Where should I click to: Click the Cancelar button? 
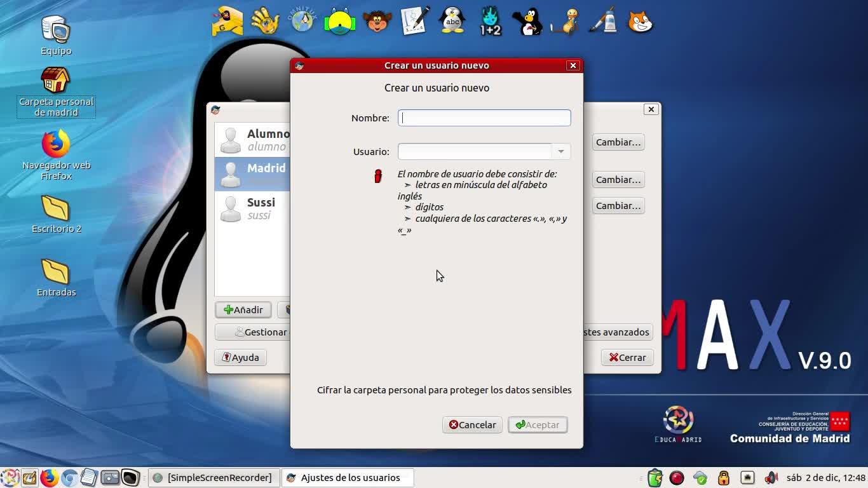(x=472, y=424)
